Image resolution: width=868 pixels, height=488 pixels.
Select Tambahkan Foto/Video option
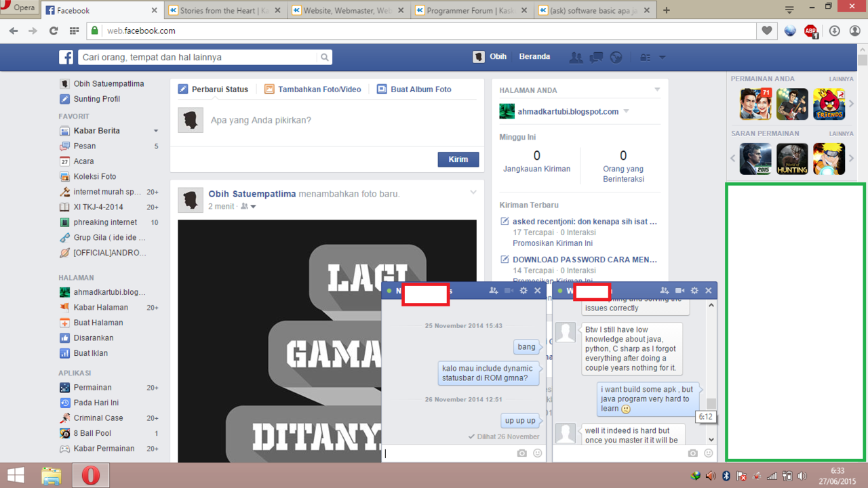313,89
